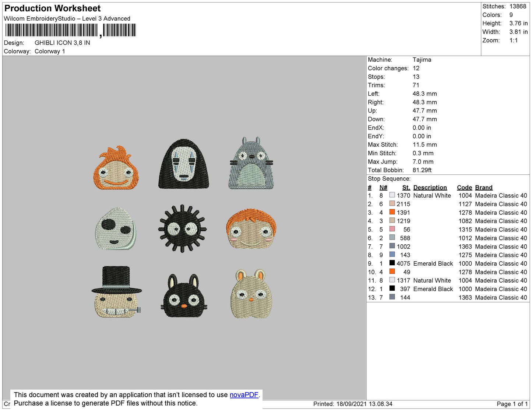Viewport: 532px width, 411px height.
Task: Click the design name GHIBLI ICON 3,8 IN
Action: coord(62,43)
